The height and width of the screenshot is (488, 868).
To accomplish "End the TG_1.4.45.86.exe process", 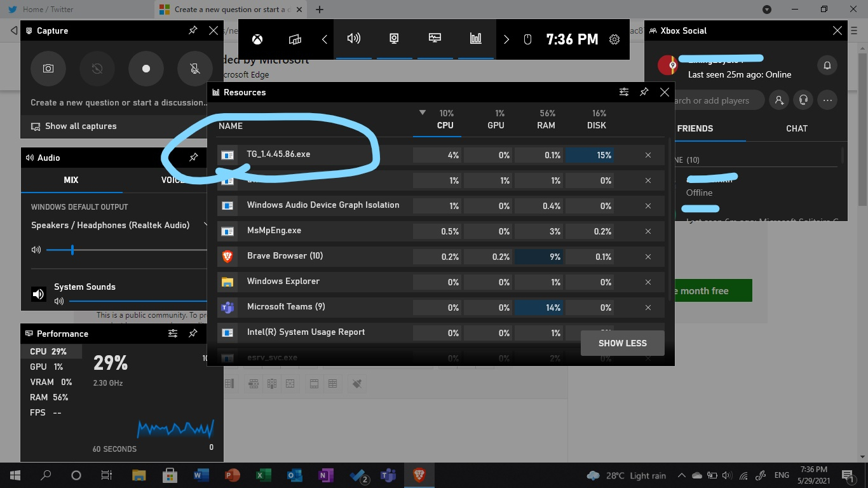I will coord(648,155).
